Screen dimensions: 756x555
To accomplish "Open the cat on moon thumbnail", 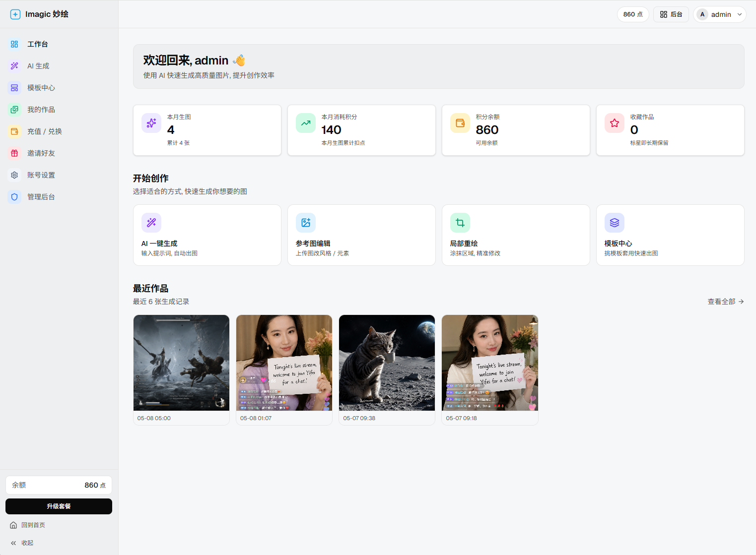I will point(387,363).
